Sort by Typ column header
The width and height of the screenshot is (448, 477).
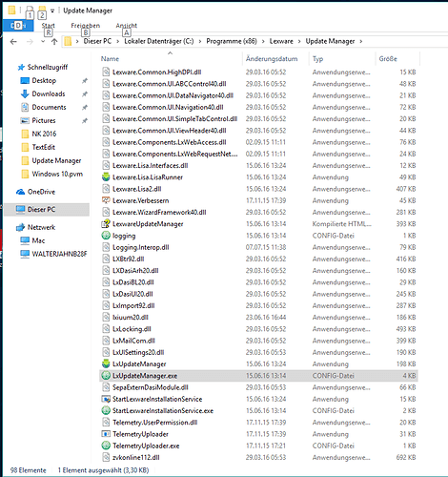click(317, 59)
